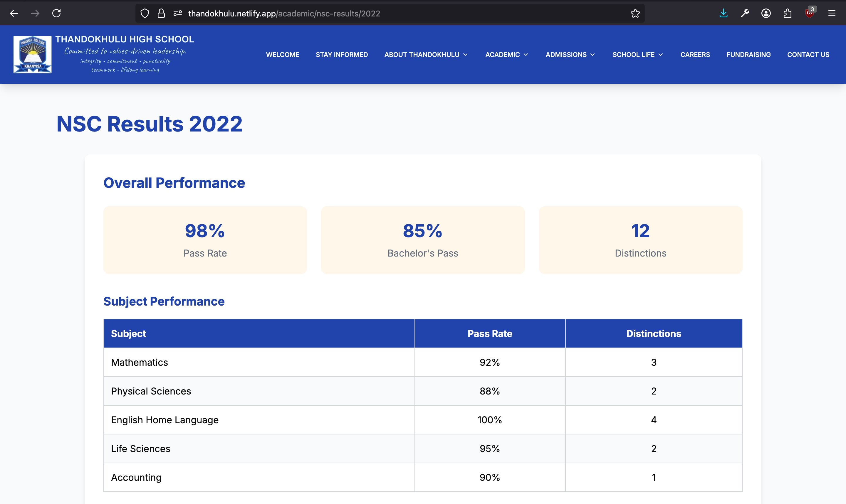846x504 pixels.
Task: Select the Mathematics row label
Action: tap(139, 362)
